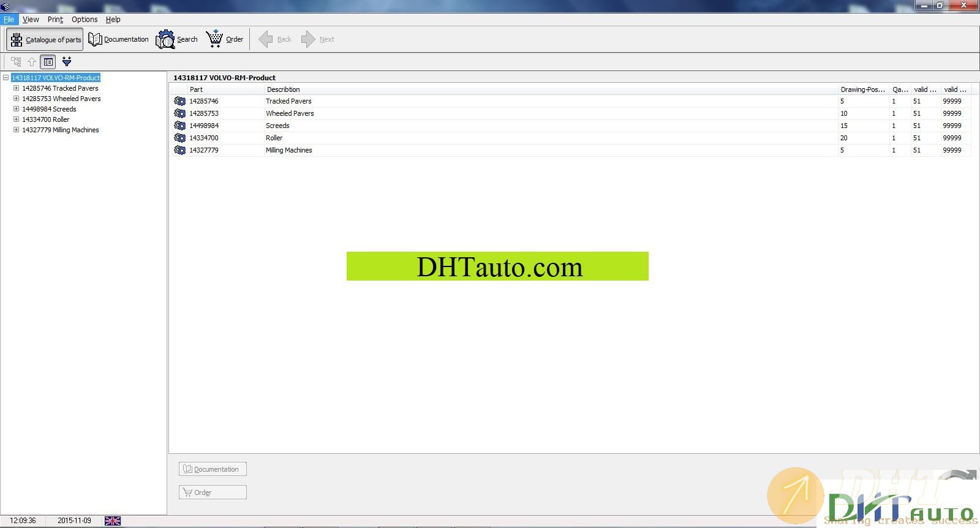980x528 pixels.
Task: Toggle the list detail view icon
Action: pyautogui.click(x=48, y=62)
